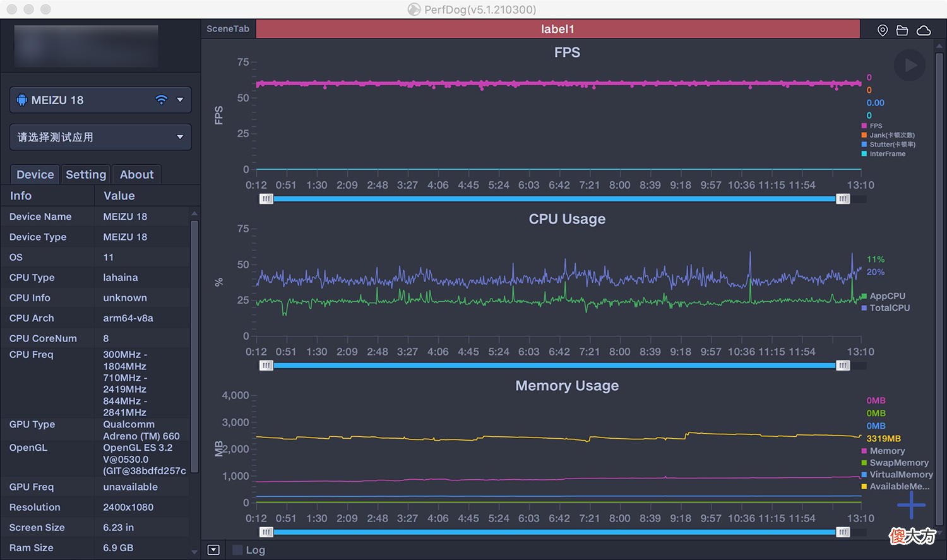Click the Android device icon
Image resolution: width=947 pixels, height=560 pixels.
[x=22, y=100]
